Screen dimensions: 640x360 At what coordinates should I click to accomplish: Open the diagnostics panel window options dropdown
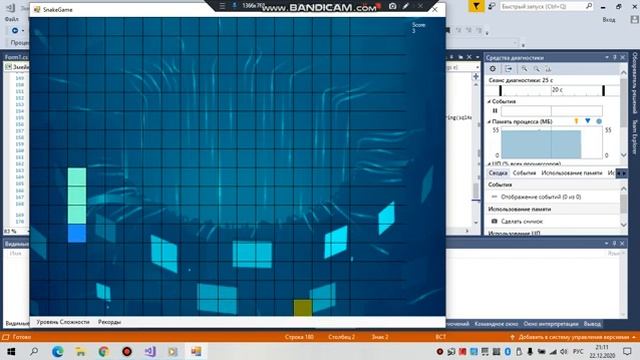[x=607, y=58]
